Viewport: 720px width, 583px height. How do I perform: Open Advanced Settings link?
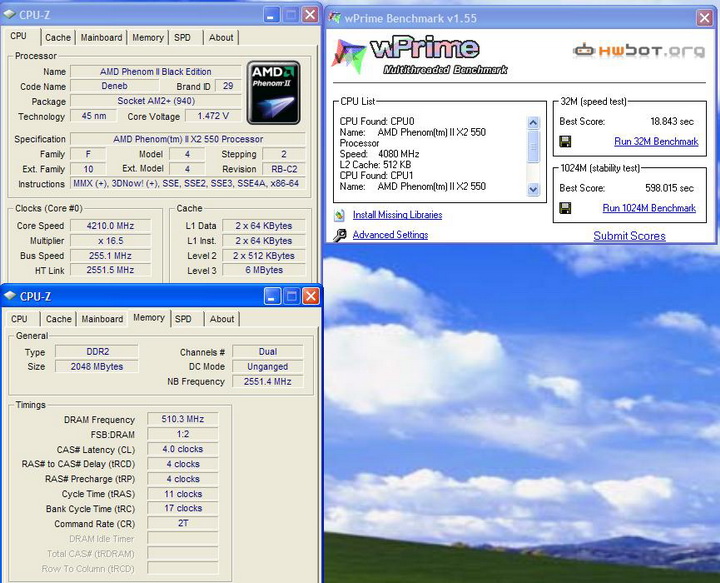[x=390, y=235]
